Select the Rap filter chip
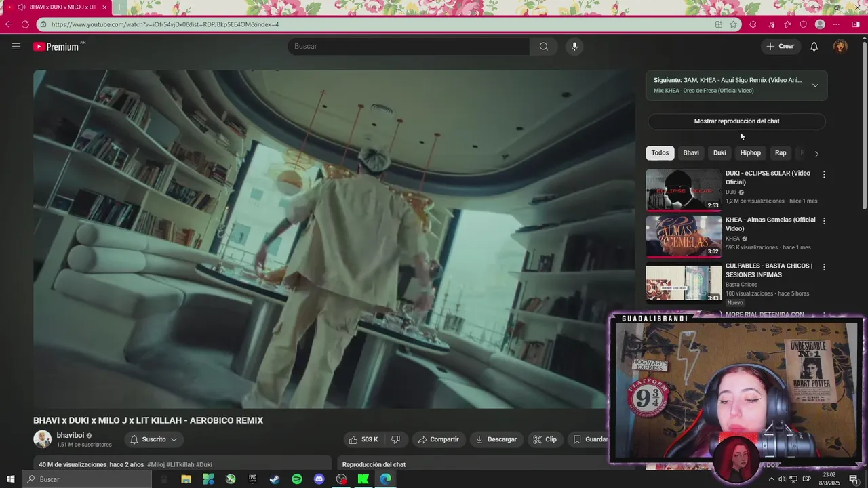Image resolution: width=868 pixels, height=488 pixels. coord(781,153)
